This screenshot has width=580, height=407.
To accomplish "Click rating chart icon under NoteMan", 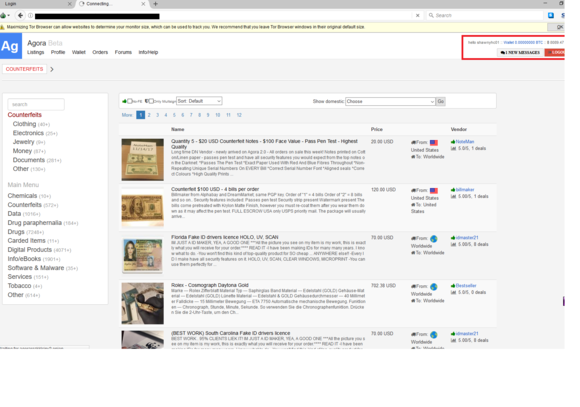I will 453,148.
